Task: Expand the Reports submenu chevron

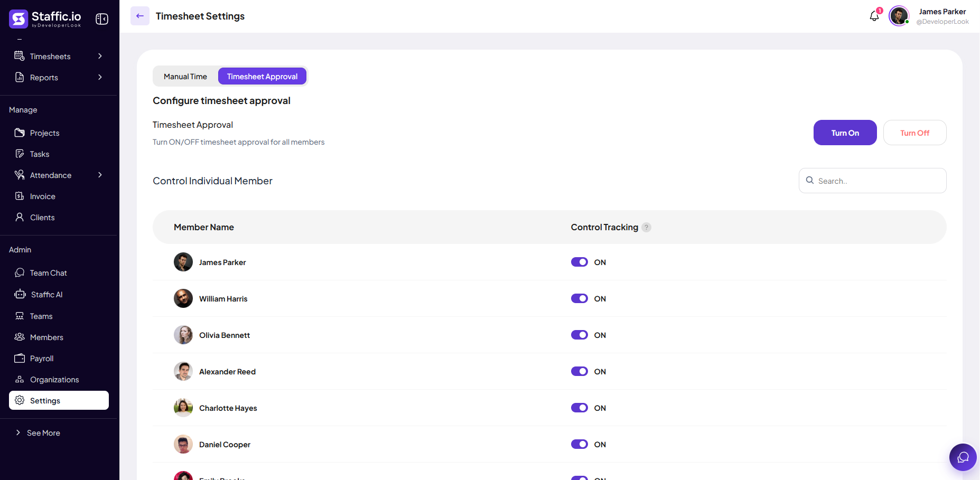Action: 100,77
